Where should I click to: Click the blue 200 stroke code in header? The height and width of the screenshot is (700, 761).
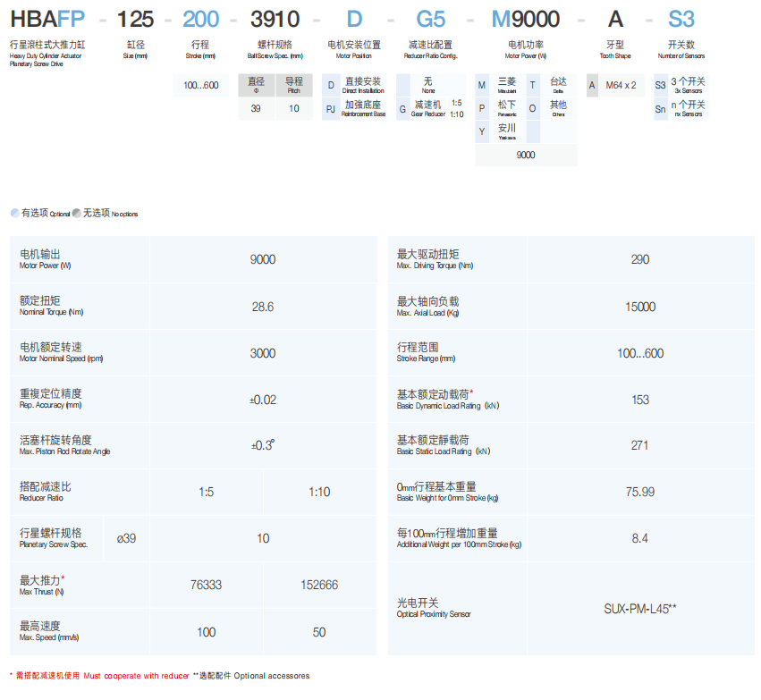point(200,19)
